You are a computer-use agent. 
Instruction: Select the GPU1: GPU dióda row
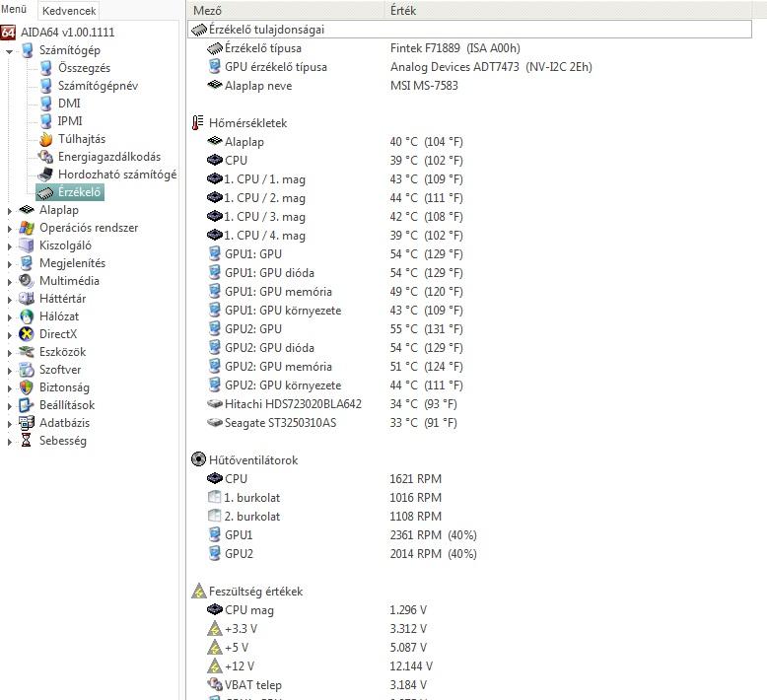point(469,273)
